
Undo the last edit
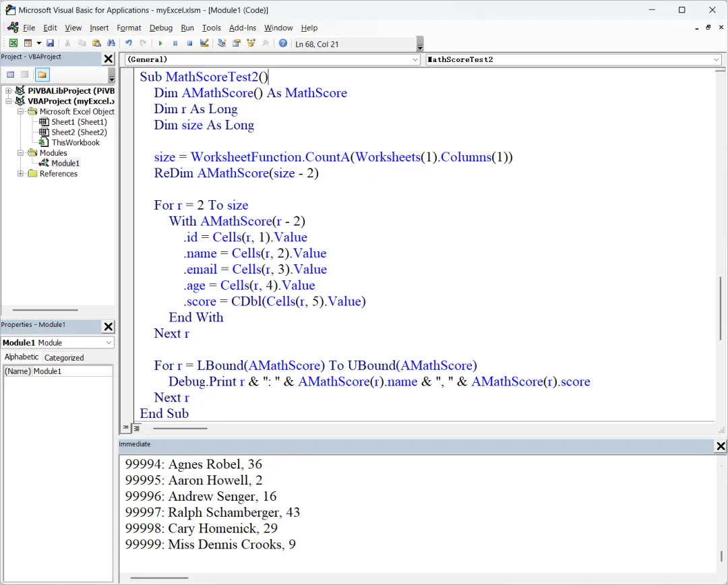pyautogui.click(x=129, y=43)
